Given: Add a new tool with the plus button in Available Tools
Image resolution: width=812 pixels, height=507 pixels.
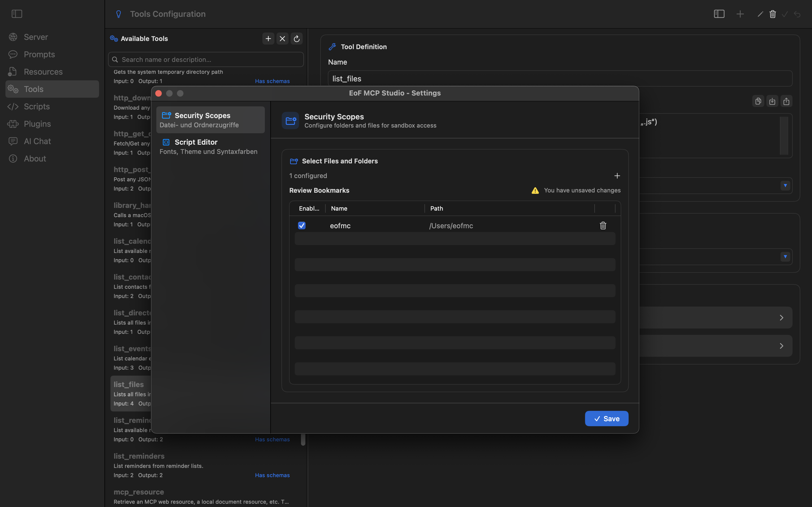Looking at the screenshot, I should pos(268,39).
